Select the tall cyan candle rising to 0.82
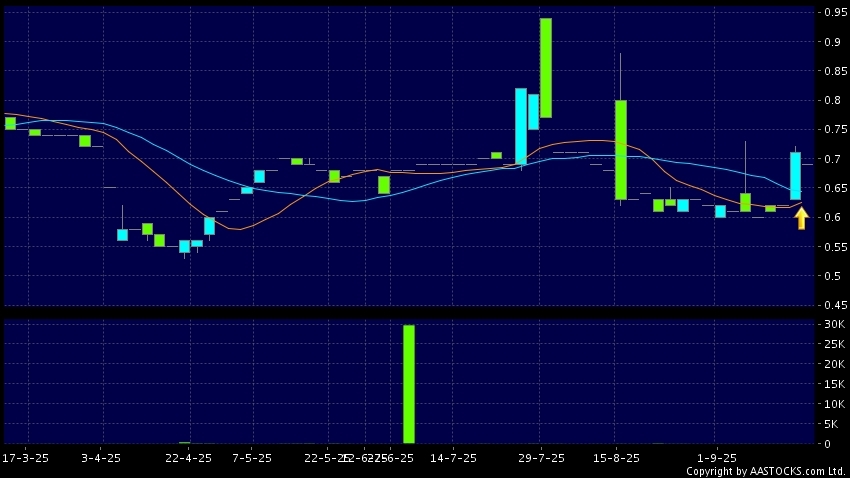This screenshot has height=478, width=850. [x=521, y=126]
